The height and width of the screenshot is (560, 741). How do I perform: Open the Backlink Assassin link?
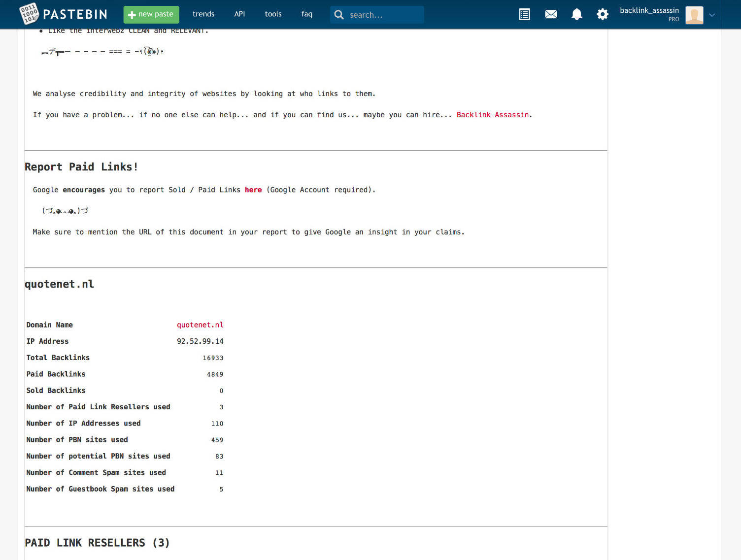493,115
